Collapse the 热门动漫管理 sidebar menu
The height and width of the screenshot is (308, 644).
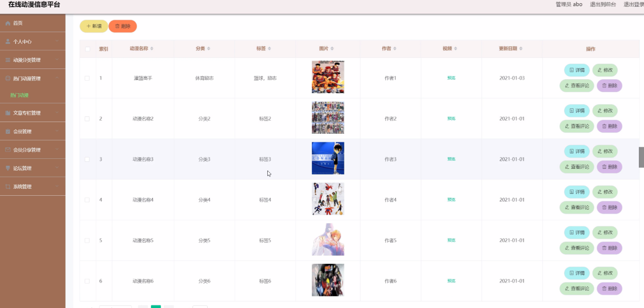coord(33,79)
